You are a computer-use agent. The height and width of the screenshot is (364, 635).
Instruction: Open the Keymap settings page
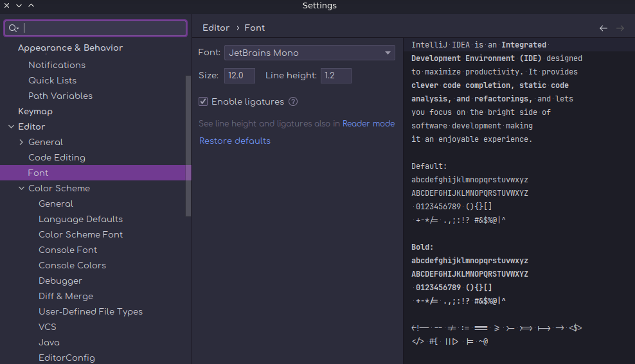[35, 111]
